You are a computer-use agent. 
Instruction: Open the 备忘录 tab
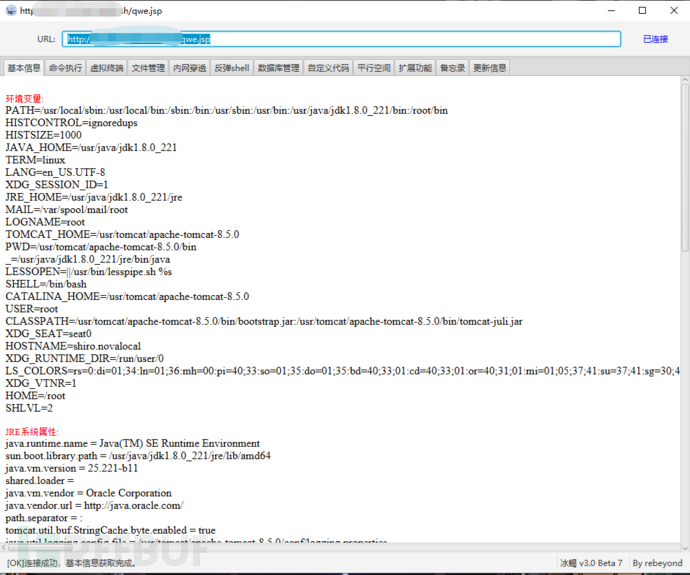pos(452,68)
